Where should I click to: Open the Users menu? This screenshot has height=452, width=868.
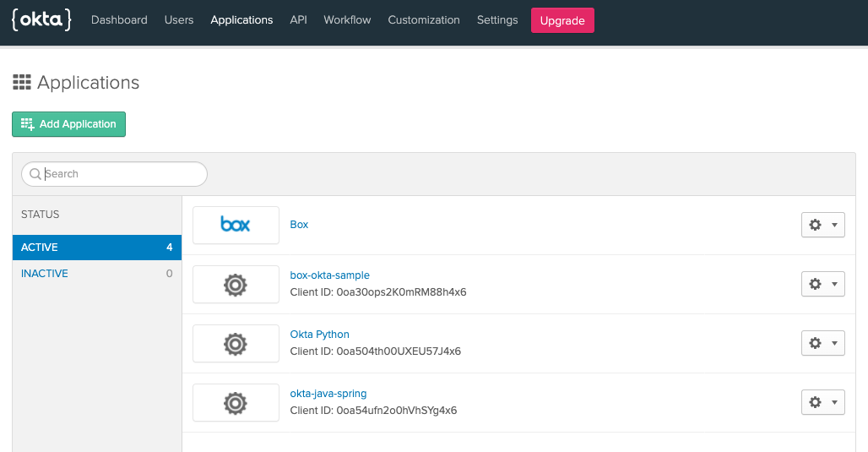click(x=179, y=20)
